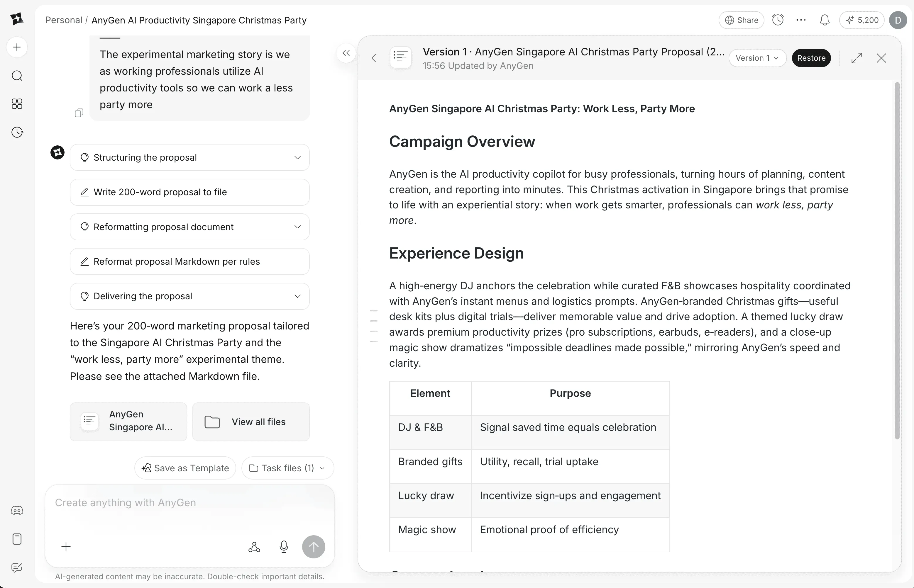This screenshot has width=914, height=588.
Task: Open notifications bell
Action: [x=825, y=20]
